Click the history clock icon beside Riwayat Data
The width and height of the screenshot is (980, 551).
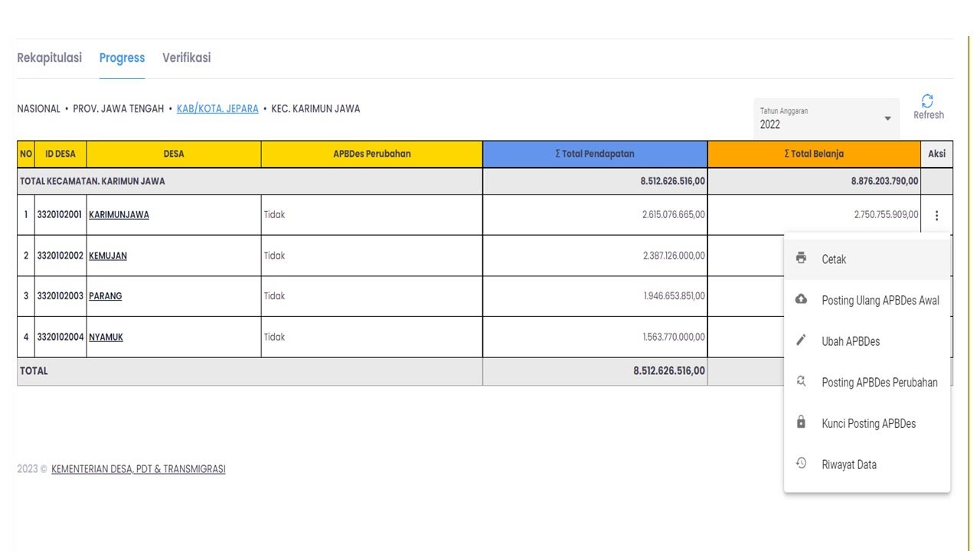click(801, 463)
